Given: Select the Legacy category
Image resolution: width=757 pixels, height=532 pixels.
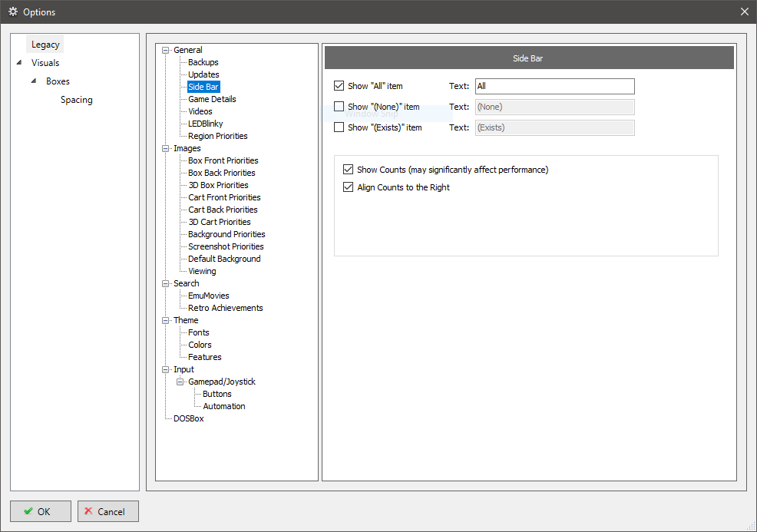Looking at the screenshot, I should pyautogui.click(x=45, y=45).
